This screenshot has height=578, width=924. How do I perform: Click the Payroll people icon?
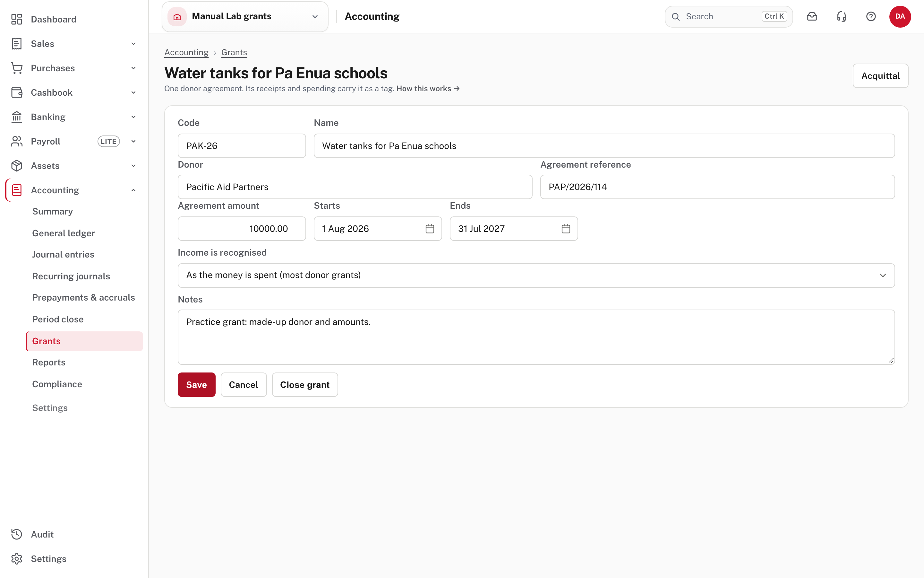pos(16,141)
